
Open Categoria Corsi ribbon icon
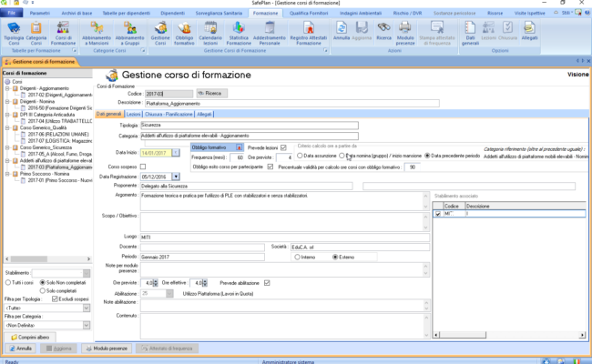(x=36, y=33)
